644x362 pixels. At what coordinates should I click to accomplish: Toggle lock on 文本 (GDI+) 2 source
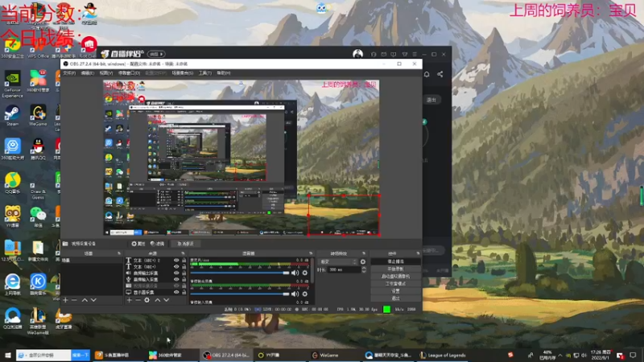(184, 260)
